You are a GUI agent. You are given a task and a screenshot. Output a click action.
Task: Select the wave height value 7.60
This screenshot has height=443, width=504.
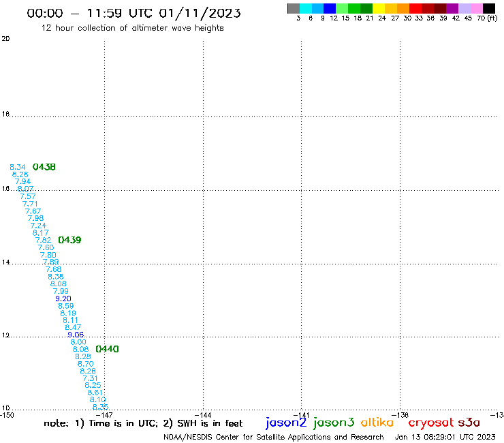coord(46,247)
